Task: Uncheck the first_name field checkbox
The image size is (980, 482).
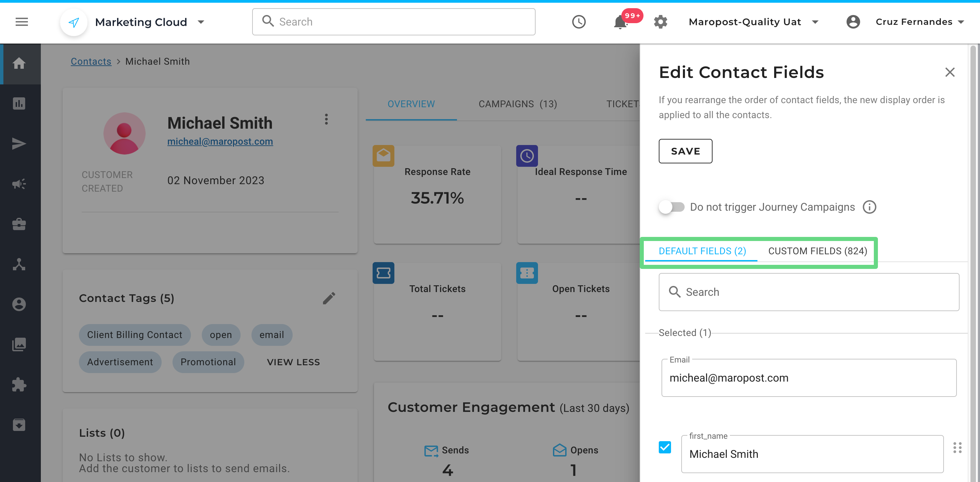Action: [665, 447]
